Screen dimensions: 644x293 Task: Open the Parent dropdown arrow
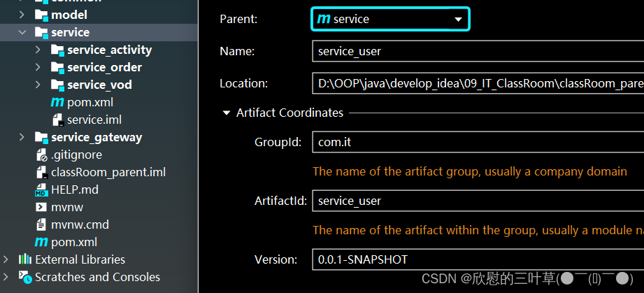(459, 20)
